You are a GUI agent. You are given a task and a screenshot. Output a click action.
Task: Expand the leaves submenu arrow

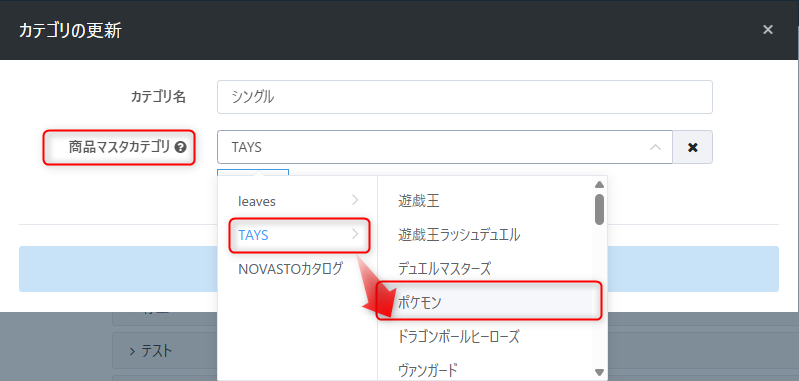point(355,201)
